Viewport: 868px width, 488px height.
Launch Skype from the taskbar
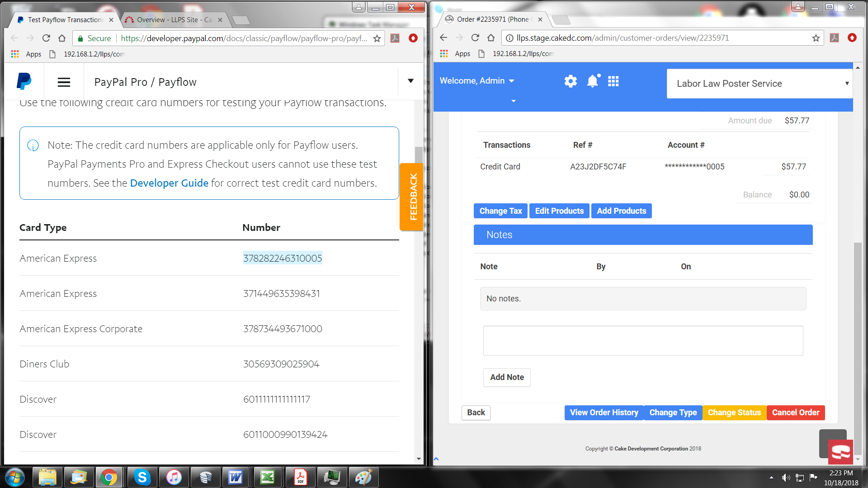coord(142,477)
